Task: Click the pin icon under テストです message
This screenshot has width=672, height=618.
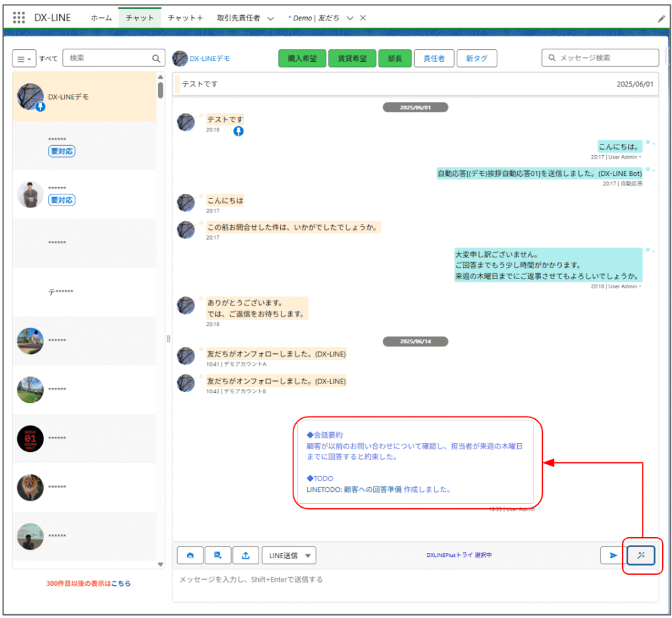Action: tap(239, 131)
